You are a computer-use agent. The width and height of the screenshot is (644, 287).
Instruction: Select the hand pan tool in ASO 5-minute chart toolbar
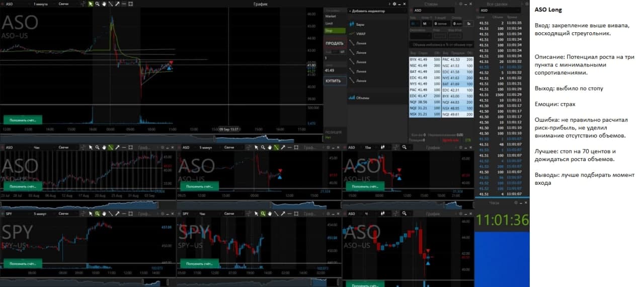[x=270, y=148]
